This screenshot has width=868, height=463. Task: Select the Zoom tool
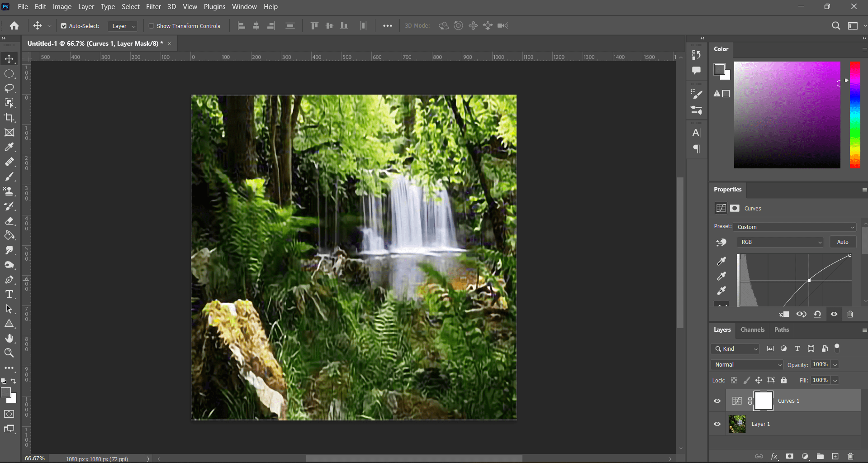click(9, 353)
